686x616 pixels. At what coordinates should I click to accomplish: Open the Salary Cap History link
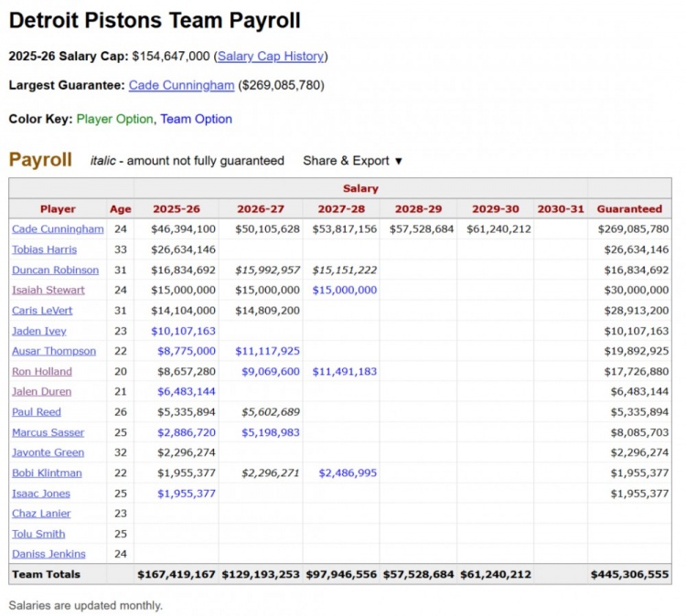point(270,57)
